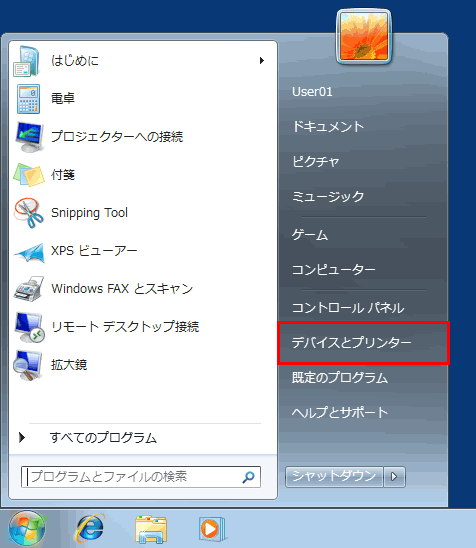This screenshot has width=476, height=548.
Task: Open shutdown options arrow menu
Action: pyautogui.click(x=394, y=476)
